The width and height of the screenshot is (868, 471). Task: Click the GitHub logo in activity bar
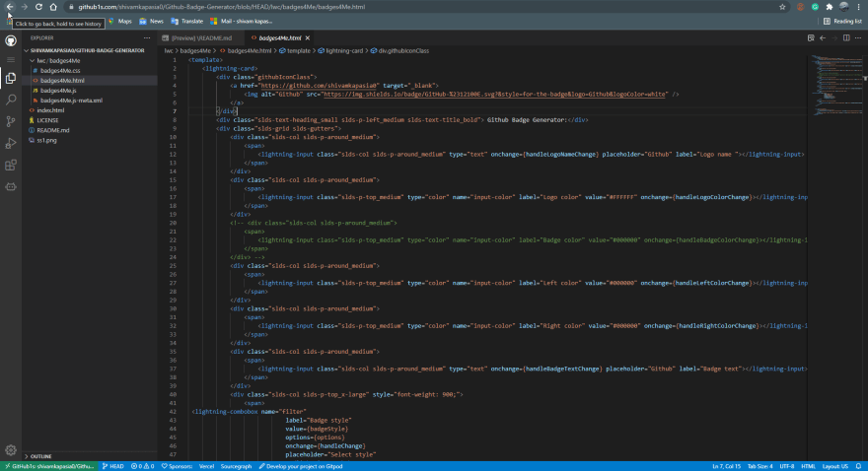pyautogui.click(x=11, y=41)
